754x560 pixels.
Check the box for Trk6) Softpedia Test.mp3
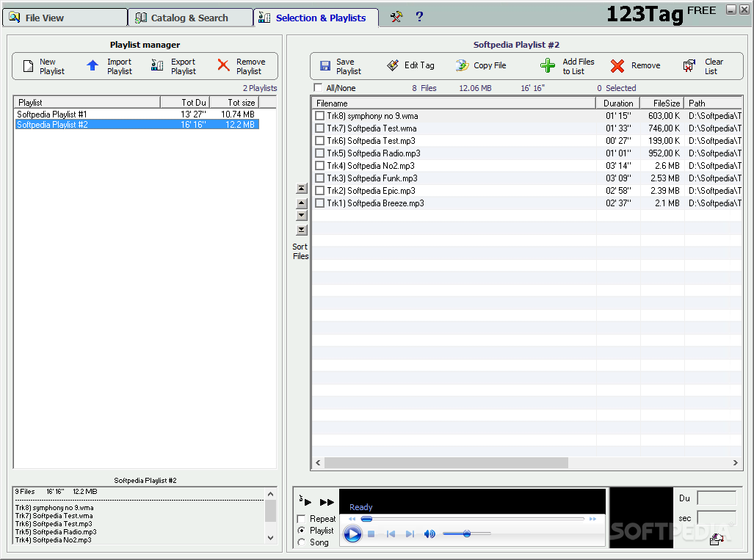[320, 141]
